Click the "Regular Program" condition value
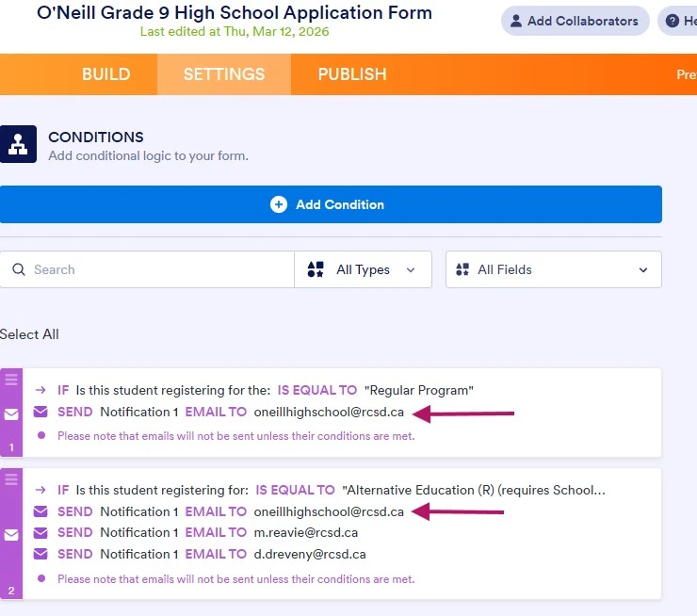This screenshot has height=616, width=697. [x=419, y=390]
